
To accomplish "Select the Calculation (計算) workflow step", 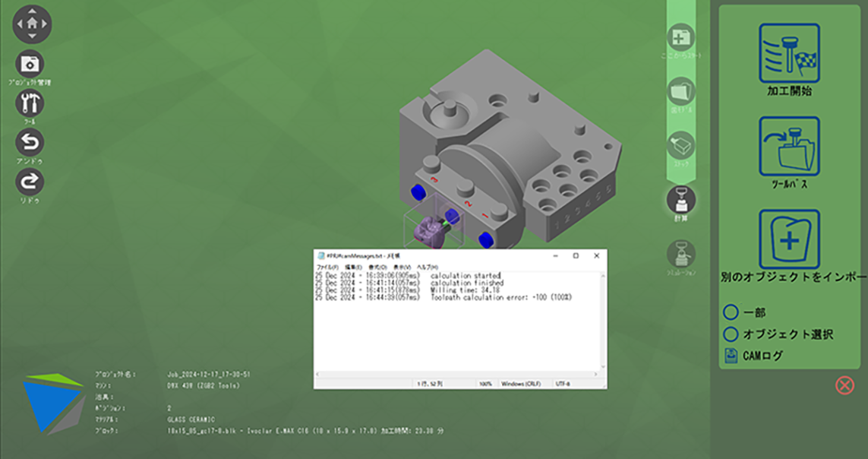I will (681, 199).
